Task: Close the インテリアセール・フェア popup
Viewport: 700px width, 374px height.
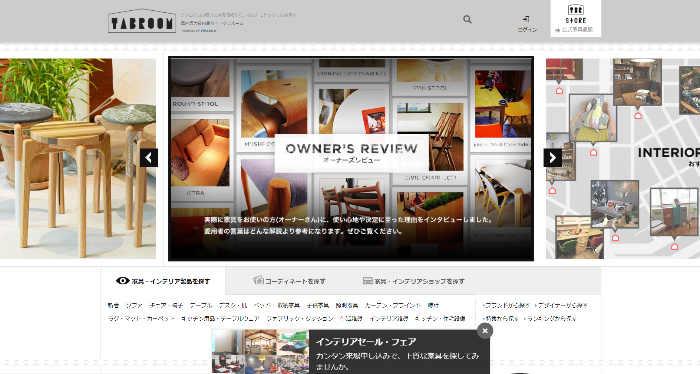Action: click(485, 331)
